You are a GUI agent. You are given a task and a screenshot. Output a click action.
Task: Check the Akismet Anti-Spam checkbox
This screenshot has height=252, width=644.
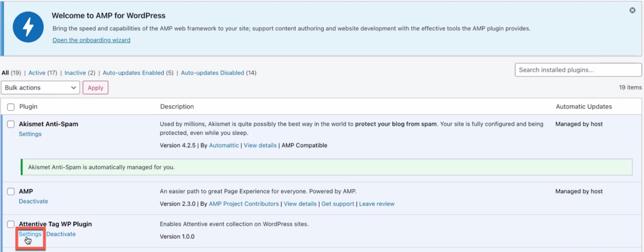click(x=11, y=125)
